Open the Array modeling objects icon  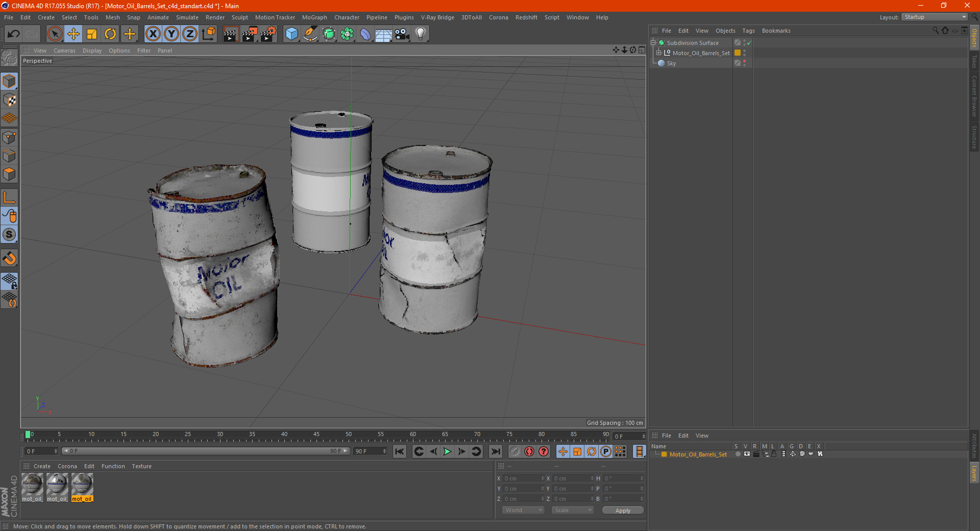pos(347,34)
